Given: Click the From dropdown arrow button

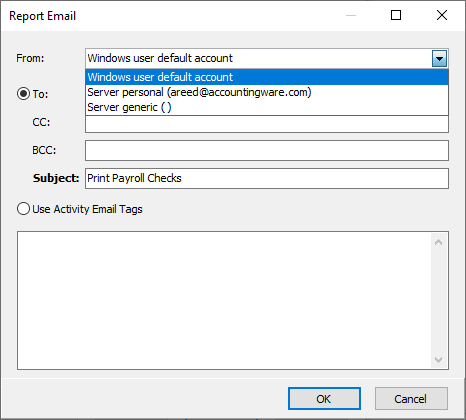Looking at the screenshot, I should click(439, 59).
